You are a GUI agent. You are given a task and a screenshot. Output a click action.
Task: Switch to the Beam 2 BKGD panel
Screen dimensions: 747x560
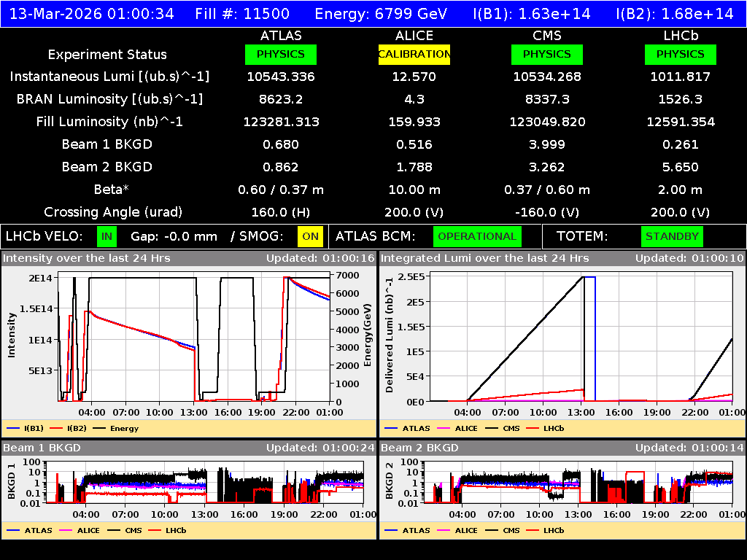[418, 448]
